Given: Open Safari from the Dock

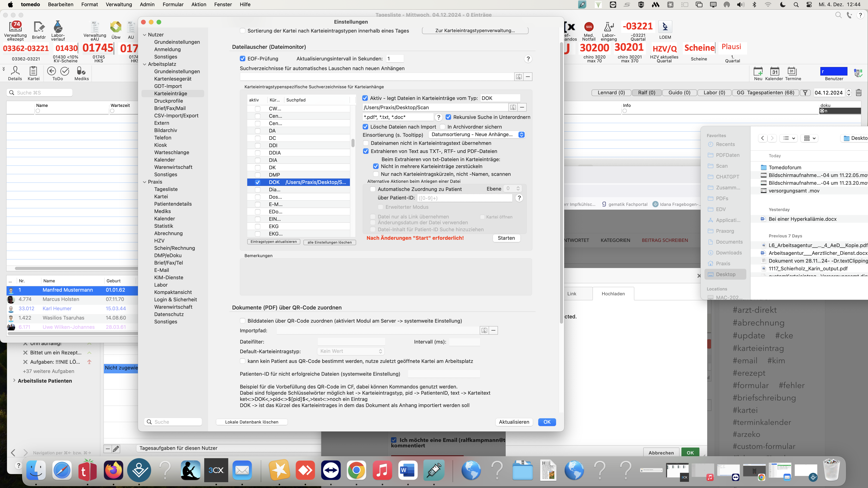Looking at the screenshot, I should [x=62, y=471].
